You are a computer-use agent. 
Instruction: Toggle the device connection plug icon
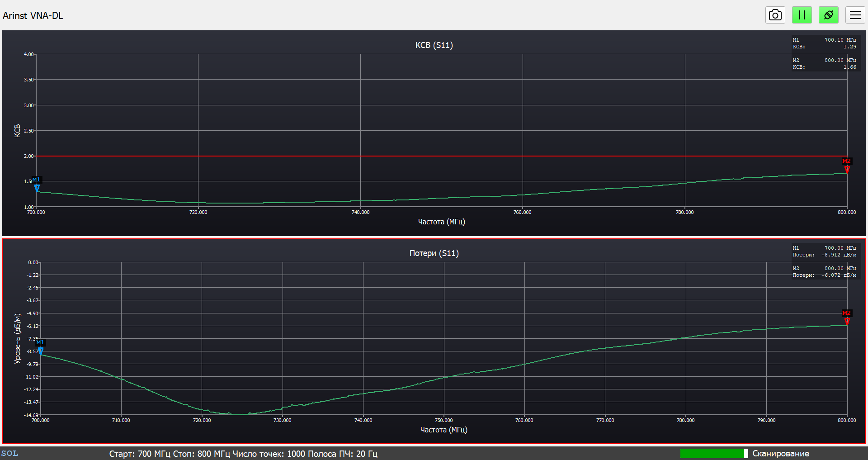click(x=828, y=15)
